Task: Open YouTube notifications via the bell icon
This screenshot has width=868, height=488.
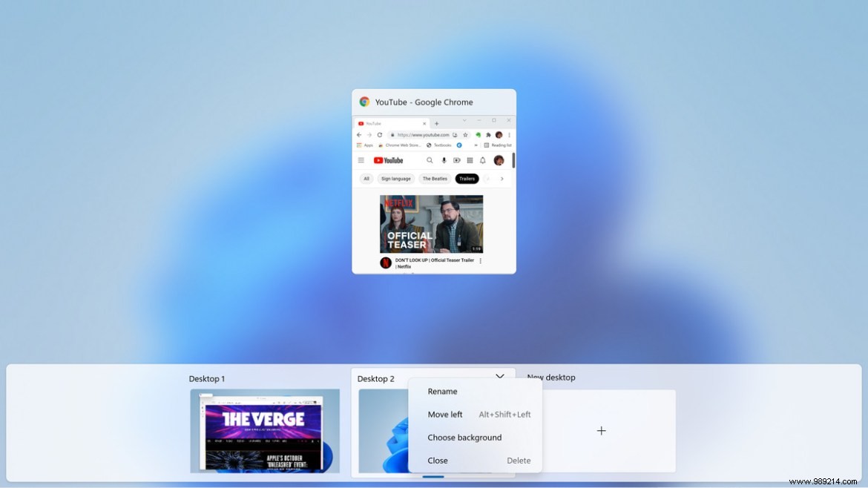Action: click(482, 160)
